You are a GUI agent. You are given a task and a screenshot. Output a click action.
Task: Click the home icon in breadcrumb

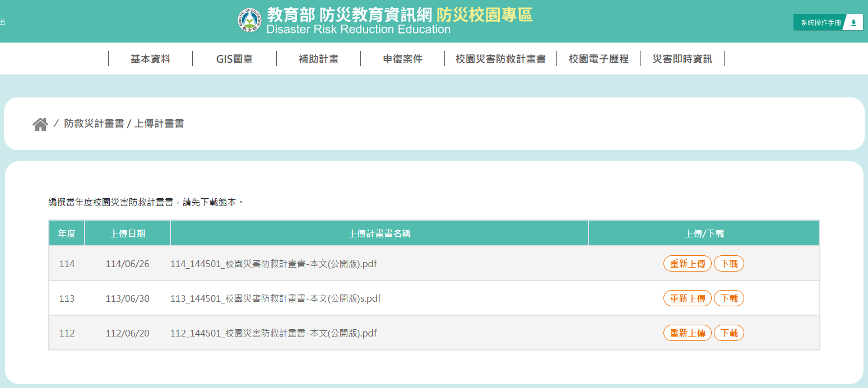[x=40, y=124]
